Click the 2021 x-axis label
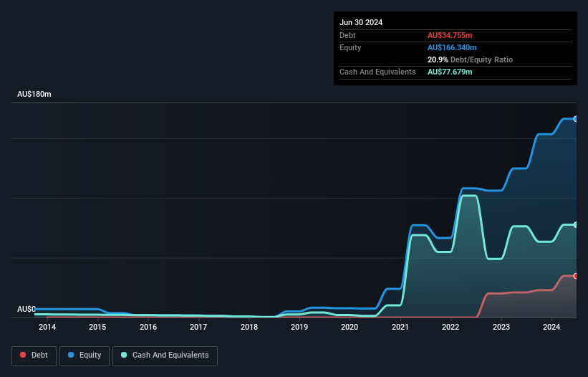588x377 pixels. 400,327
